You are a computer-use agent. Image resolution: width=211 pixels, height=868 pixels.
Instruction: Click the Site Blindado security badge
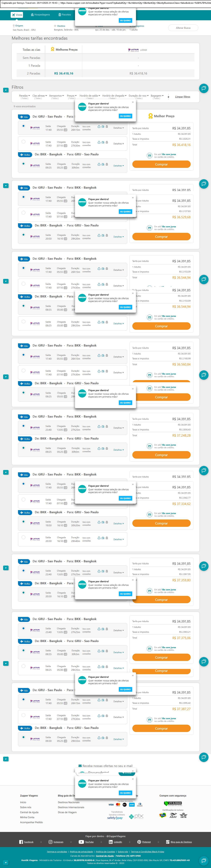coord(173,803)
